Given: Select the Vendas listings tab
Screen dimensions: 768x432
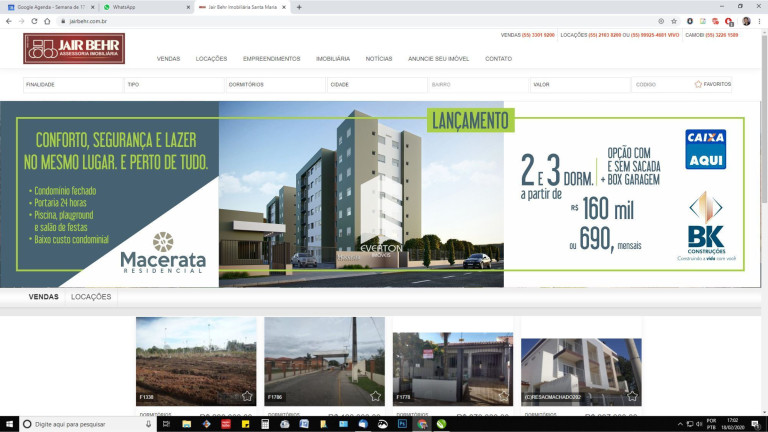Looking at the screenshot, I should pyautogui.click(x=44, y=297).
